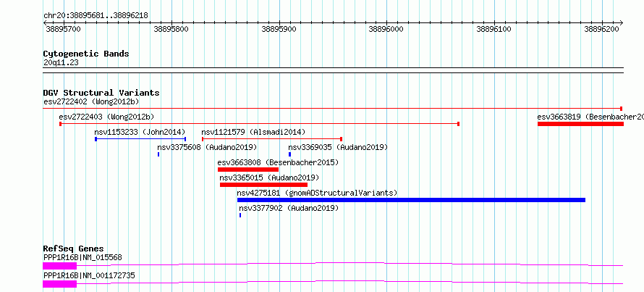Click the Cytogenetic Bands track title

86,54
